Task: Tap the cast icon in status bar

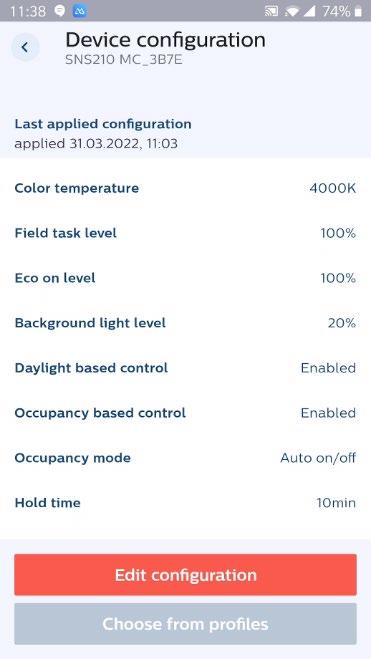Action: pos(271,11)
